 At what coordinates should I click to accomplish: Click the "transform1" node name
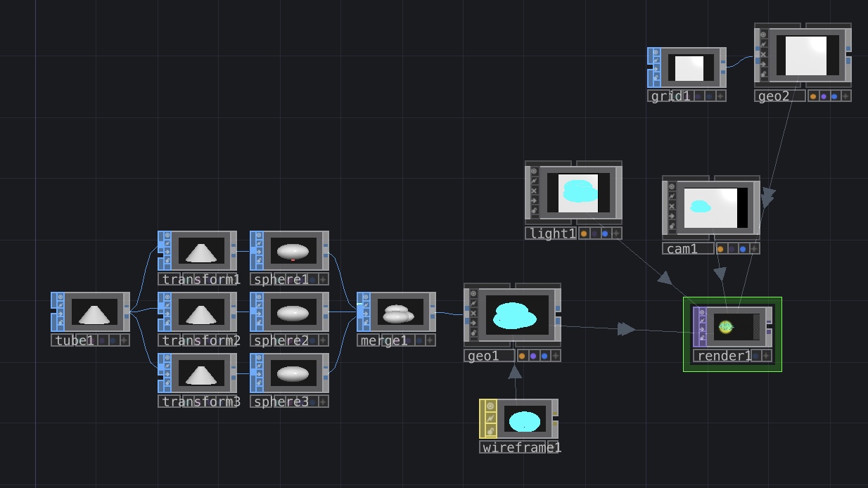[x=201, y=279]
